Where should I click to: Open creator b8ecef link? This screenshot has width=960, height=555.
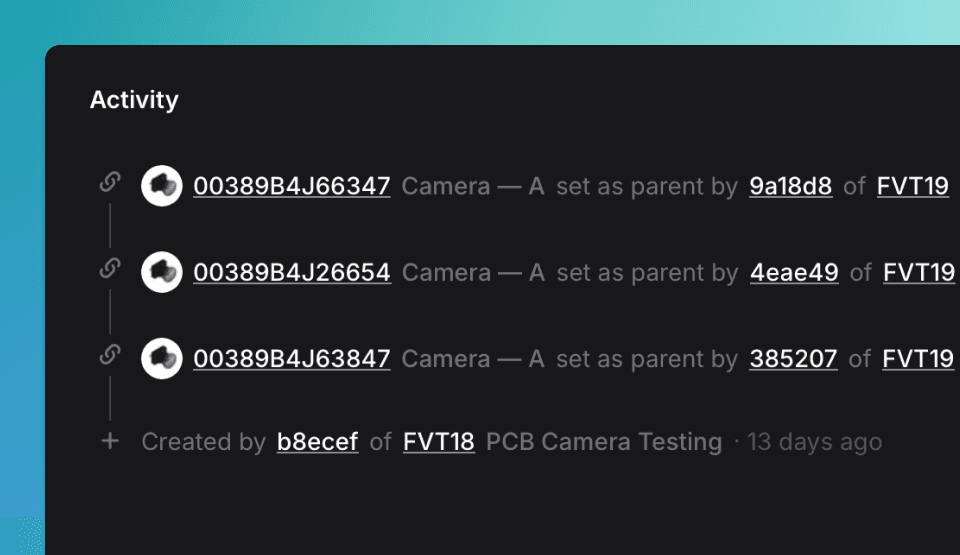pyautogui.click(x=317, y=442)
